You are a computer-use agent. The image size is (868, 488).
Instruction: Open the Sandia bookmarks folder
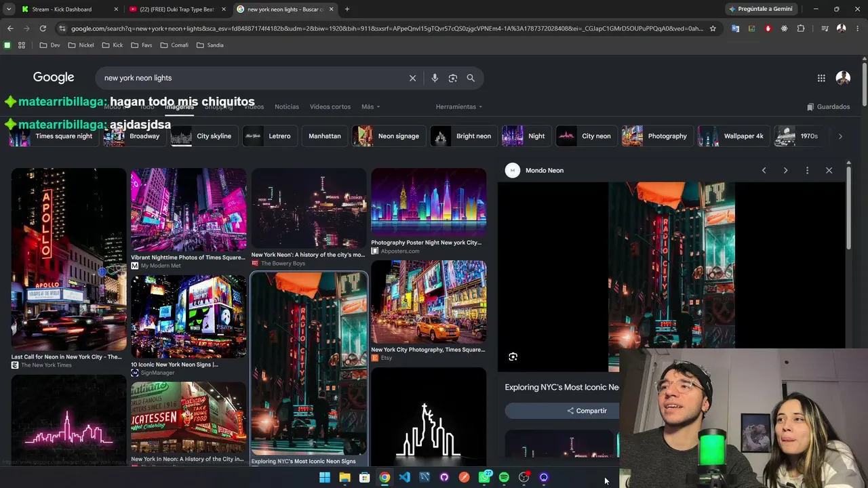point(210,45)
